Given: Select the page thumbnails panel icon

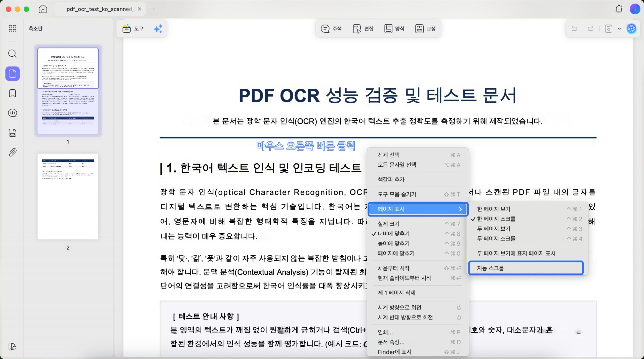Looking at the screenshot, I should [12, 74].
